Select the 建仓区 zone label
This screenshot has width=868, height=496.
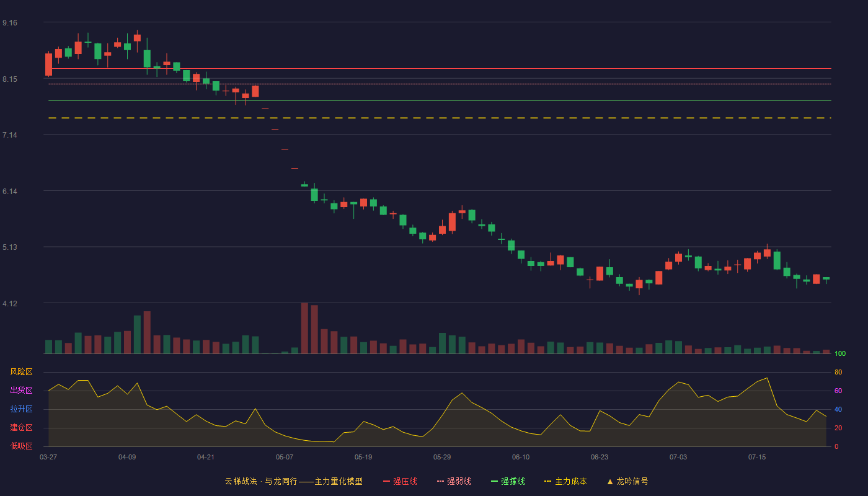(21, 428)
